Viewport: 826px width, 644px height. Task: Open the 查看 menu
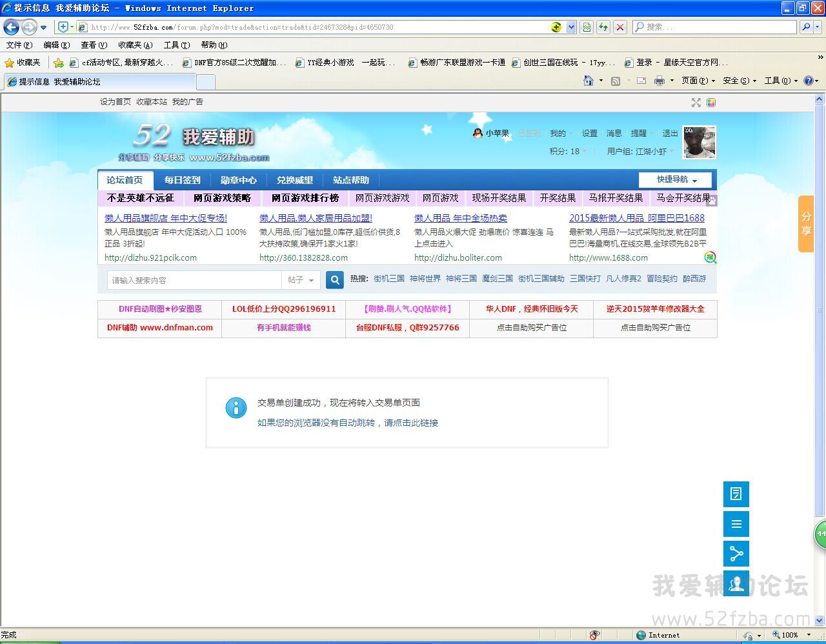(94, 45)
